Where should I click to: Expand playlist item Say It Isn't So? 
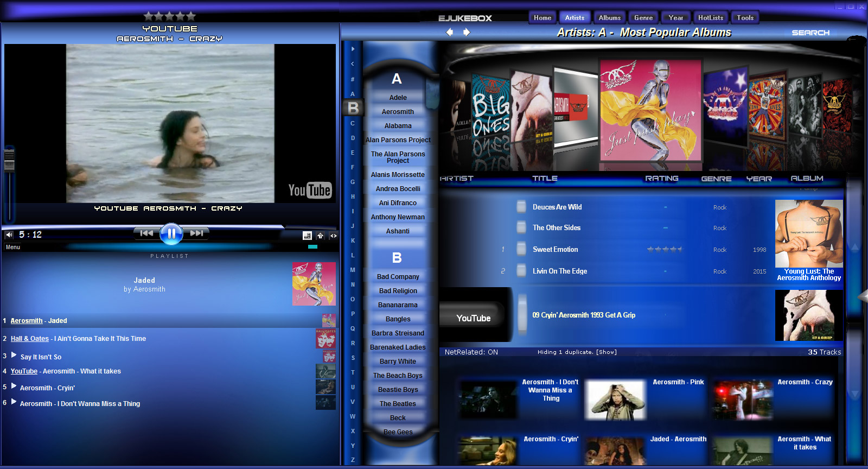pyautogui.click(x=14, y=355)
